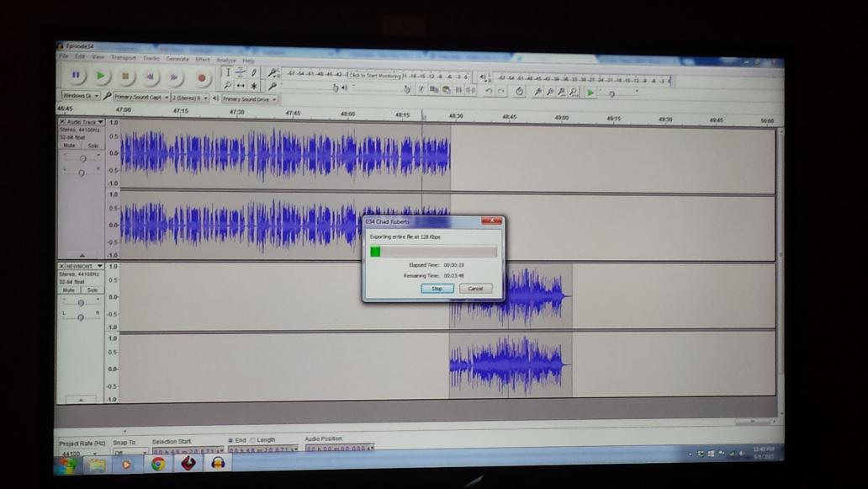Select the Envelope tool
The height and width of the screenshot is (489, 868).
(x=241, y=72)
